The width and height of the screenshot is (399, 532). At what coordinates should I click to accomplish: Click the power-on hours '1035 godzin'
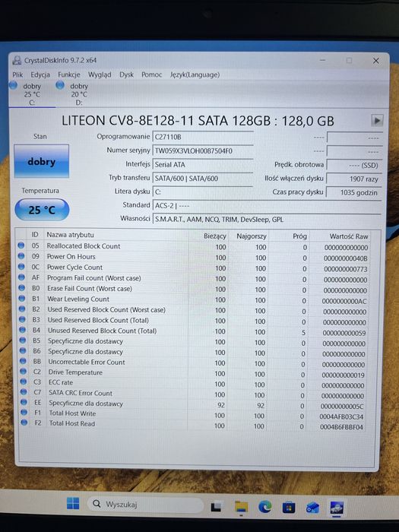pyautogui.click(x=354, y=192)
